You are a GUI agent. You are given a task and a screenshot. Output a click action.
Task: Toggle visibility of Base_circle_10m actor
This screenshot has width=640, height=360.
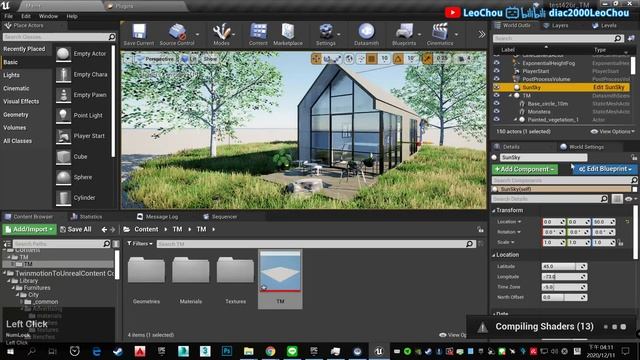(x=497, y=103)
